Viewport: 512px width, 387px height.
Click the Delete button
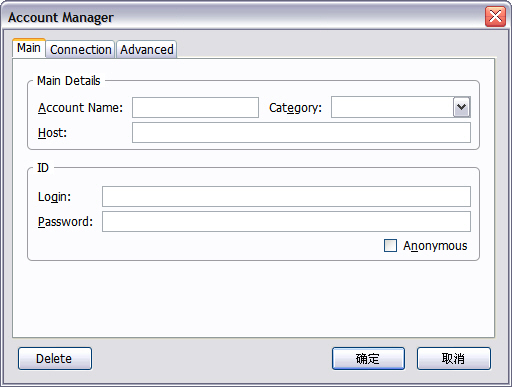pyautogui.click(x=55, y=359)
